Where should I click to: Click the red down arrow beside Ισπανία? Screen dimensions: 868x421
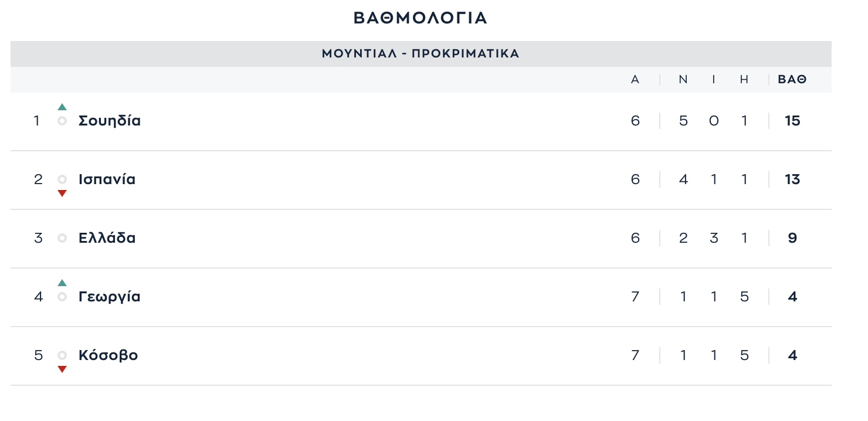62,193
